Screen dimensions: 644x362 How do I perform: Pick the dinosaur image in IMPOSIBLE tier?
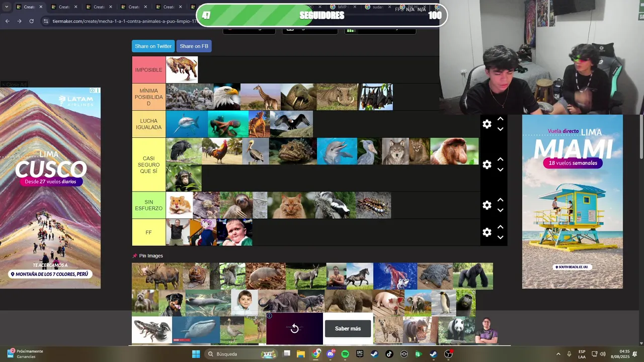tap(182, 69)
